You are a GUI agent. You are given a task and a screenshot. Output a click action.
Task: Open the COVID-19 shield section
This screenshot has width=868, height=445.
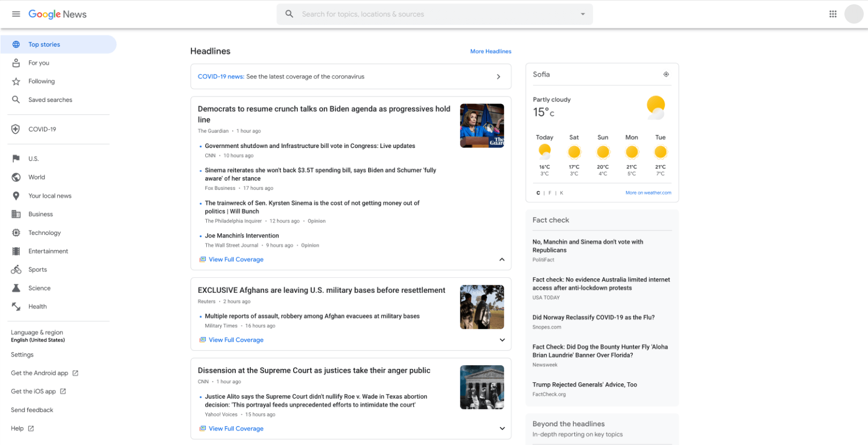(16, 129)
